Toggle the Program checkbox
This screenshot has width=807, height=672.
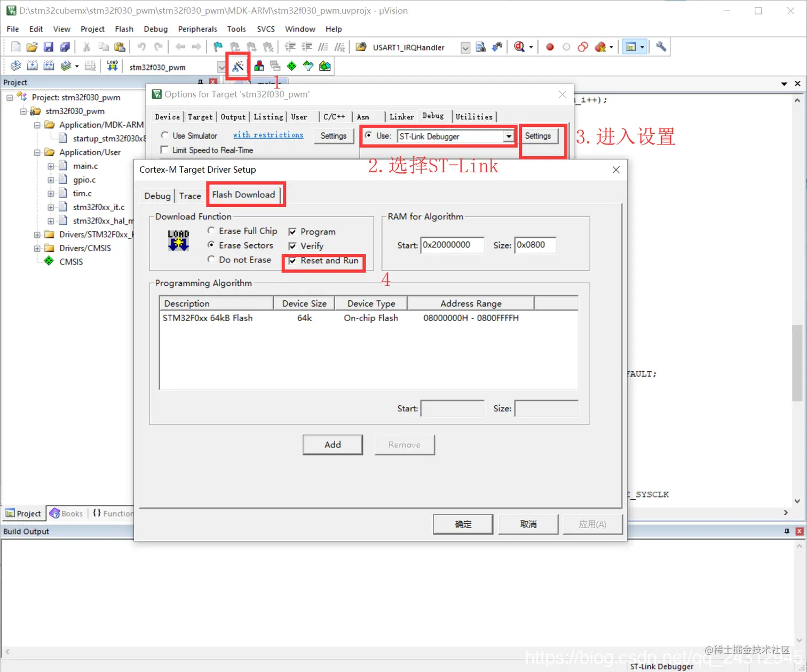coord(292,232)
